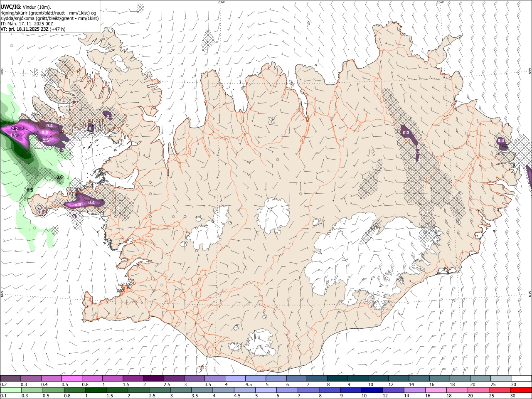Click the deep blue swatch labeled 10, lower legend
Image resolution: width=532 pixels, height=399 pixels.
pos(372,390)
